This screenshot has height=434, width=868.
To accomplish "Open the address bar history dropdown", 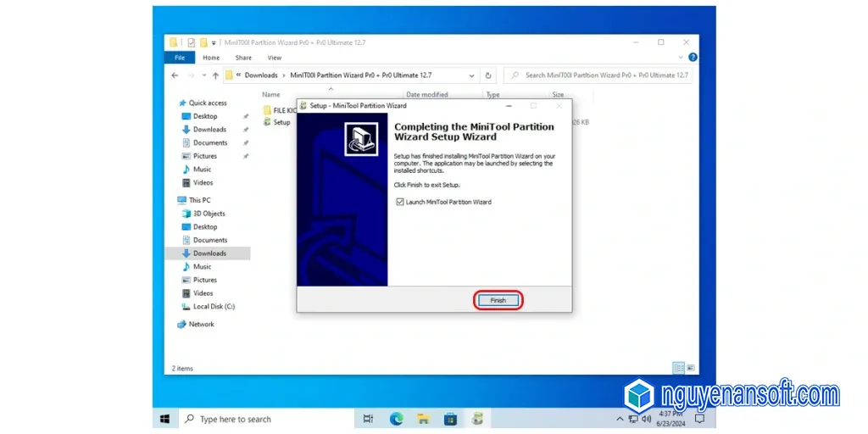I will (x=471, y=75).
